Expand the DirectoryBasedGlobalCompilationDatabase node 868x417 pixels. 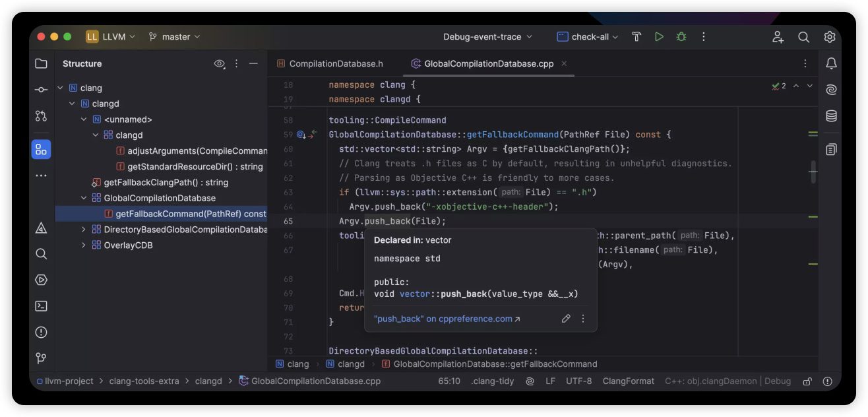[x=84, y=230]
